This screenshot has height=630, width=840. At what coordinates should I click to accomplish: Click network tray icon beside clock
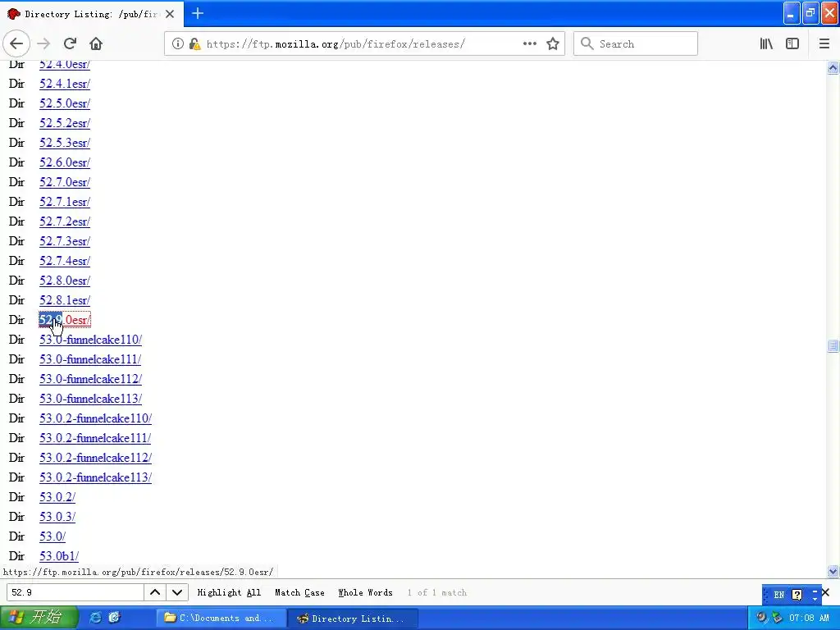pyautogui.click(x=776, y=618)
